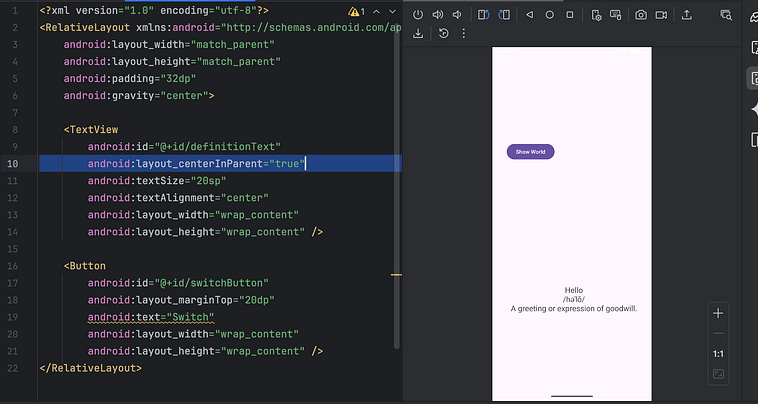Click line number 22 in the gutter
This screenshot has width=758, height=404.
tap(13, 368)
